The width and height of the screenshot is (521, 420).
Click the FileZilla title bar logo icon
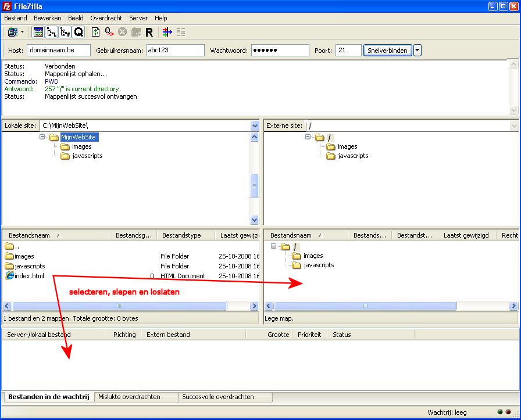tap(7, 6)
